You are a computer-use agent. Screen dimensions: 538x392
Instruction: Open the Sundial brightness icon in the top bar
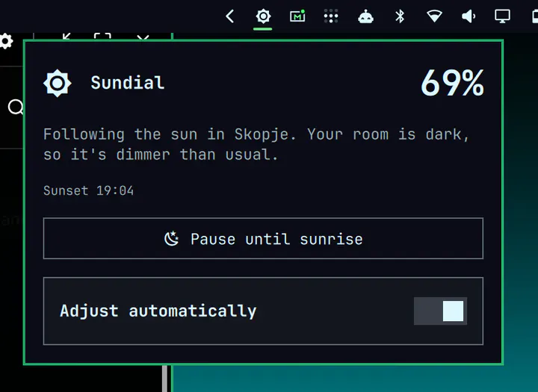coord(263,16)
